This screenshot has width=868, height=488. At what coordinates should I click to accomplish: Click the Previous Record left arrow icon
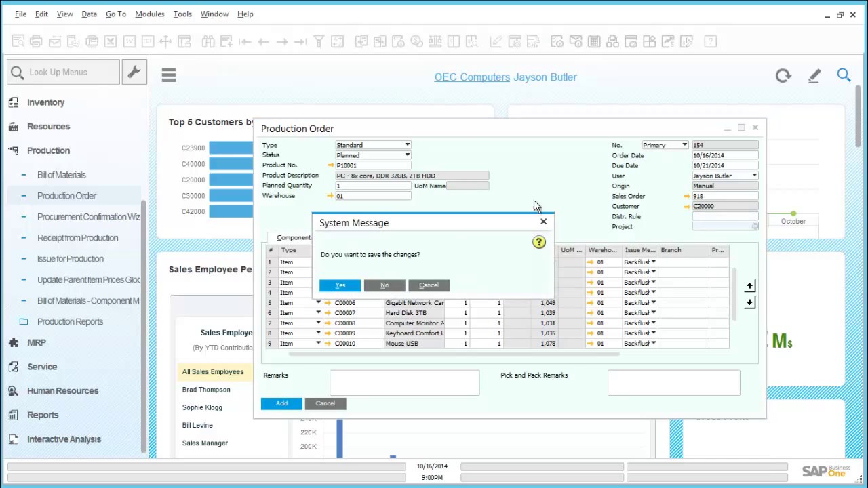[263, 42]
